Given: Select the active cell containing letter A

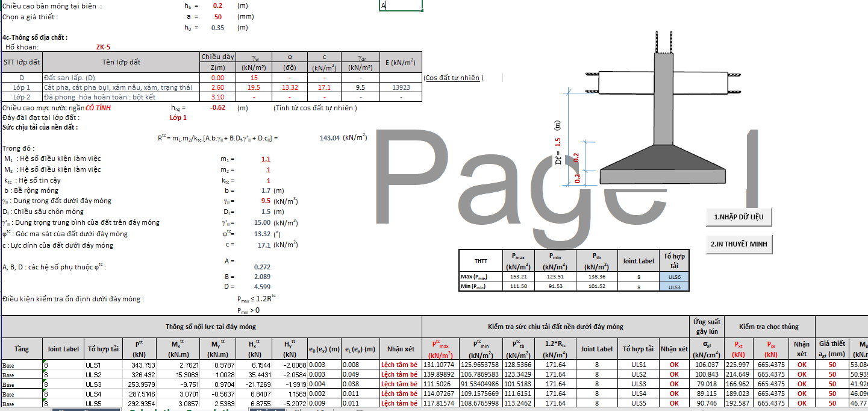Looking at the screenshot, I should pyautogui.click(x=401, y=5).
